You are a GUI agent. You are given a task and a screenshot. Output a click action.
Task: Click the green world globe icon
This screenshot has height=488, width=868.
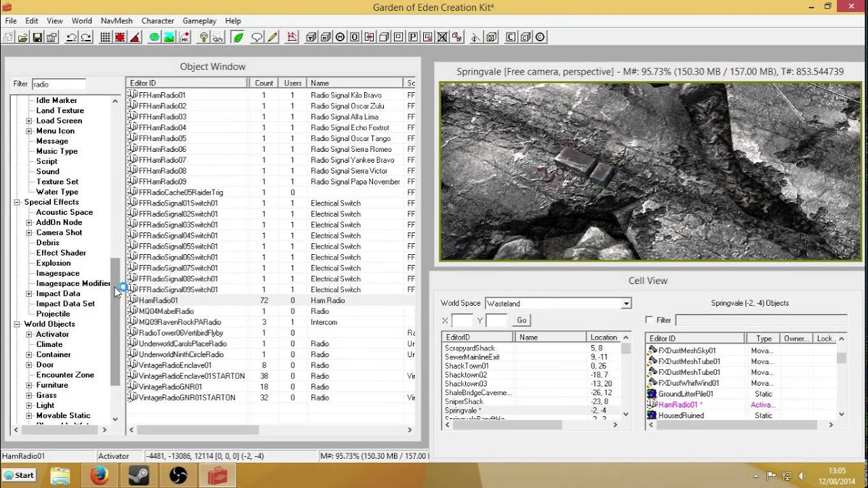coord(154,37)
